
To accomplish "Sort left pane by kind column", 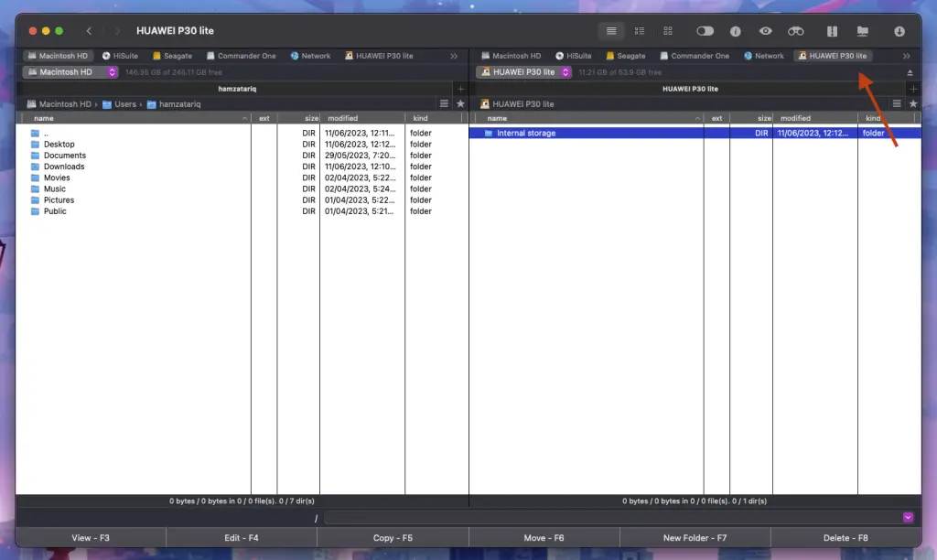I will (435, 118).
